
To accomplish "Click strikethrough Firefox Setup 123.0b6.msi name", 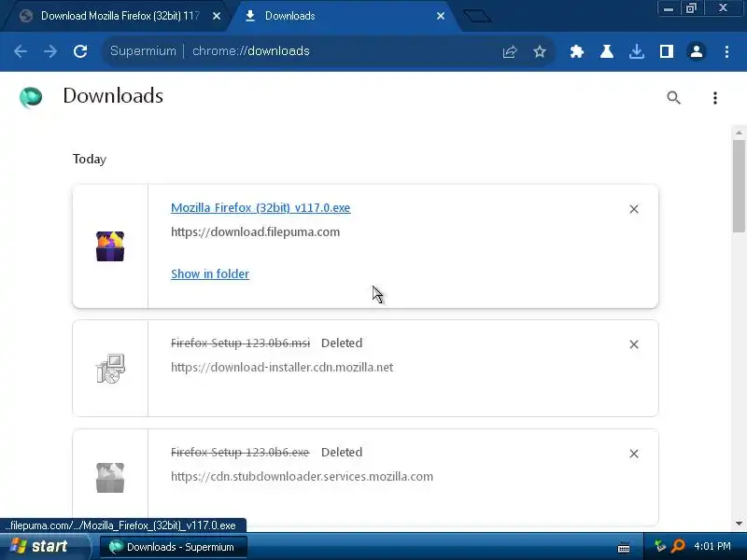I will click(241, 343).
